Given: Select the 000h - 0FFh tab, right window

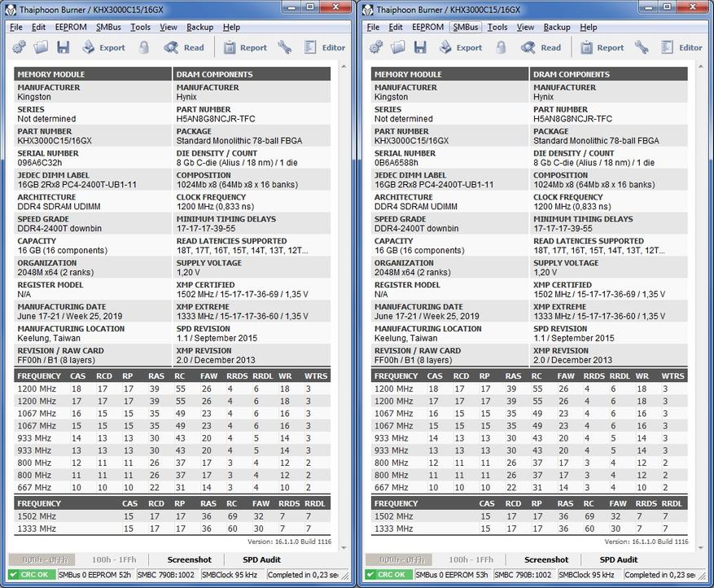Looking at the screenshot, I should [400, 559].
